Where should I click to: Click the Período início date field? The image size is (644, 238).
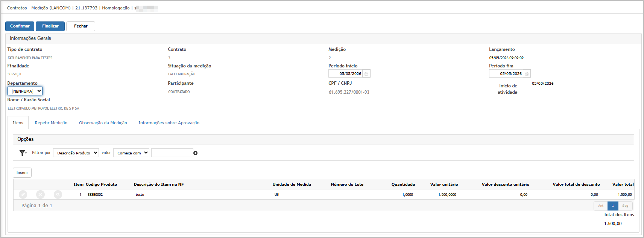[x=345, y=74]
